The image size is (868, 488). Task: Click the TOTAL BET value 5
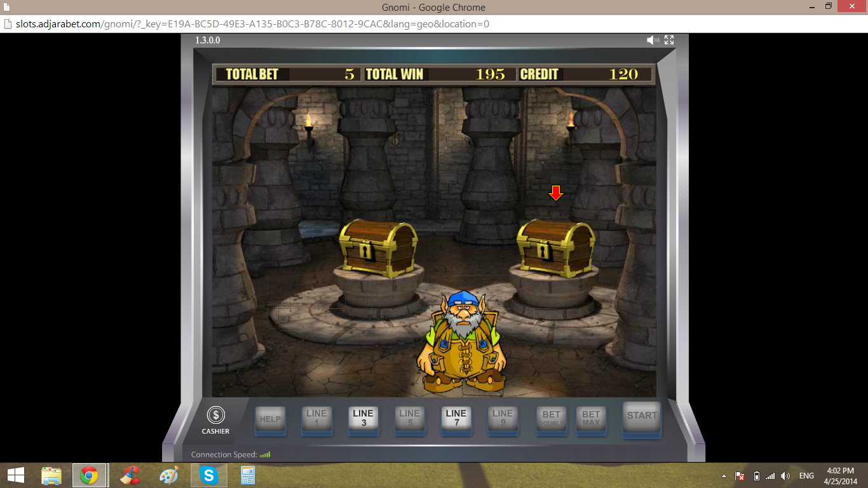coord(349,74)
